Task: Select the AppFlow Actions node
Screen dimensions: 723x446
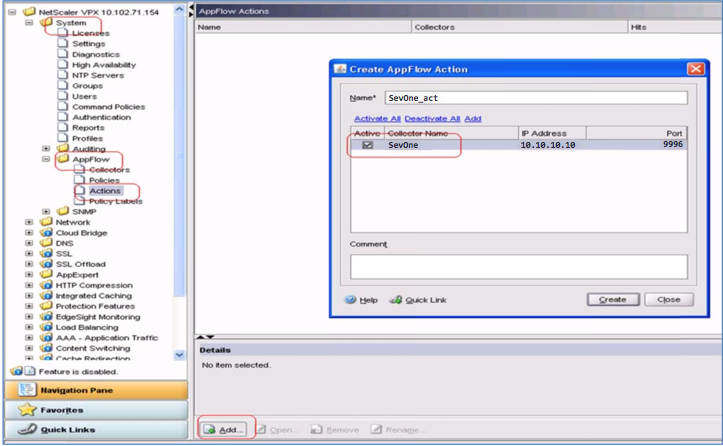Action: point(105,191)
